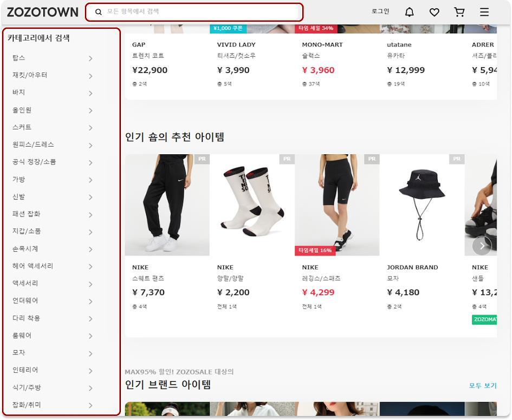This screenshot has width=512, height=420.
Task: Select the 헤어 액세서리 category
Action: (33, 266)
